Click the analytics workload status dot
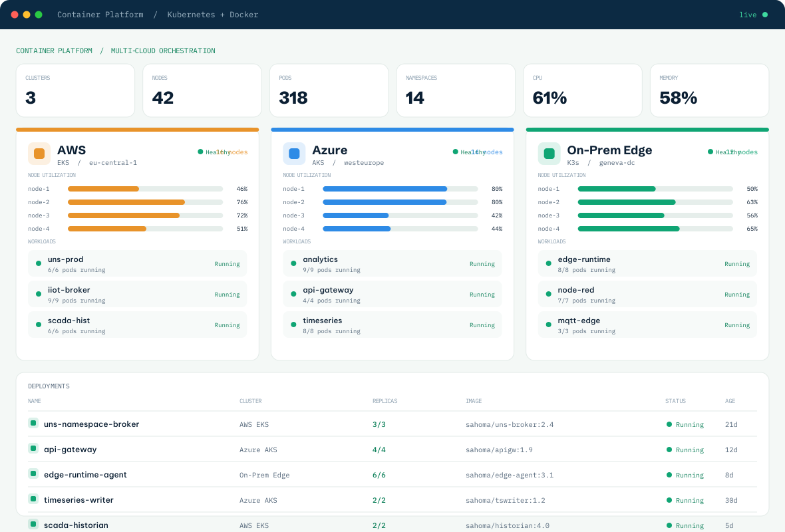Screen dimensions: 785x532 [293, 264]
